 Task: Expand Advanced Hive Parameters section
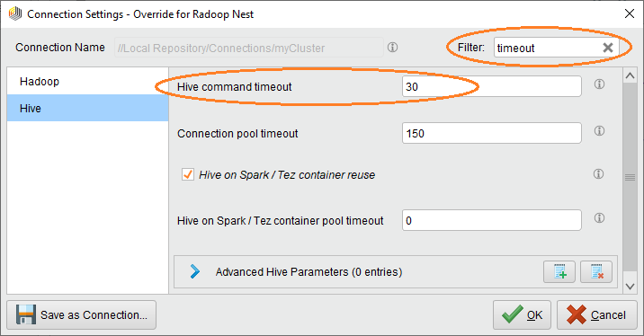coord(194,271)
